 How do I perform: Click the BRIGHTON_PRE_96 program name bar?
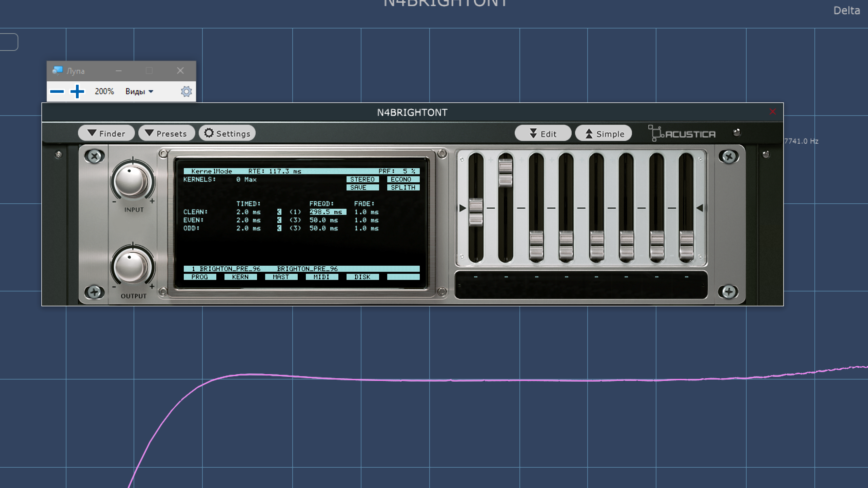pyautogui.click(x=301, y=269)
